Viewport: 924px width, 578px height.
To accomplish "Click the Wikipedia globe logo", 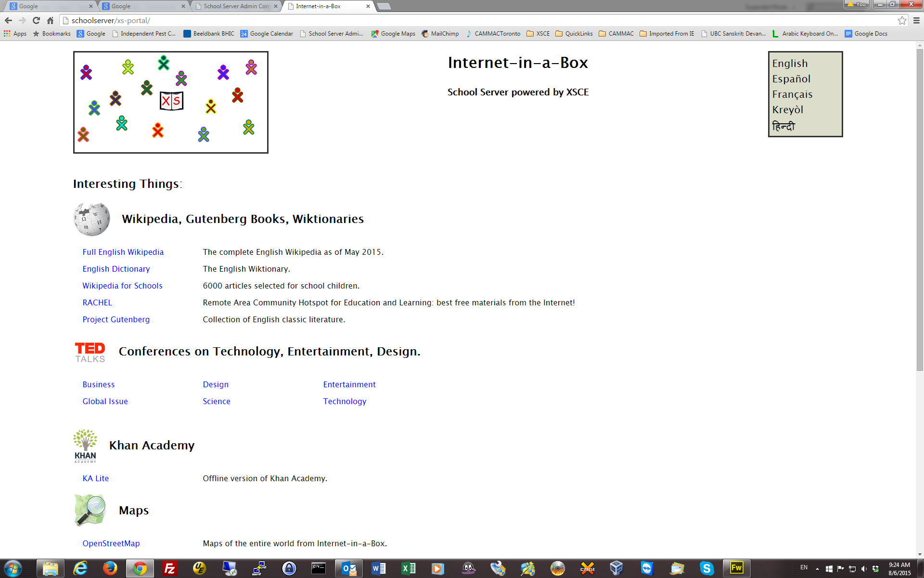I will (x=91, y=219).
